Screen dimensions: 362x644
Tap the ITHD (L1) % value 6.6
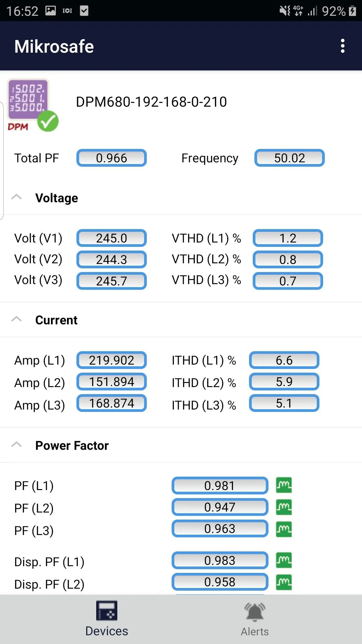coord(284,360)
